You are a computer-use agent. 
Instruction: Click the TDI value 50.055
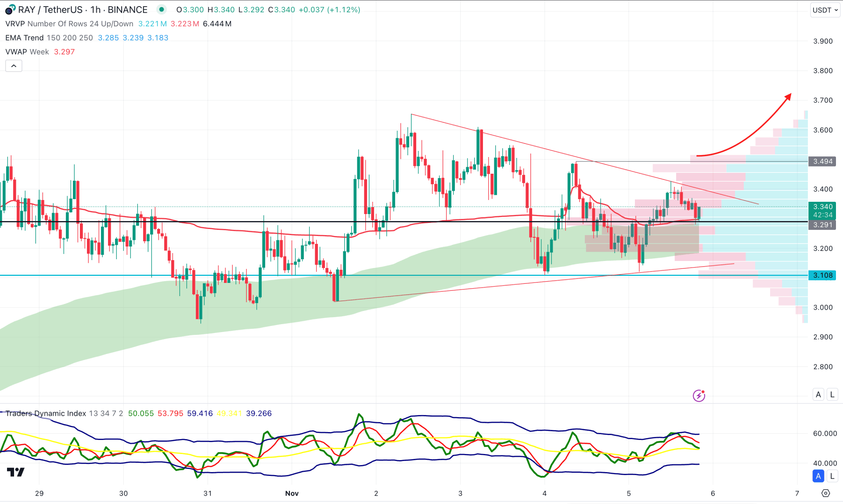141,413
